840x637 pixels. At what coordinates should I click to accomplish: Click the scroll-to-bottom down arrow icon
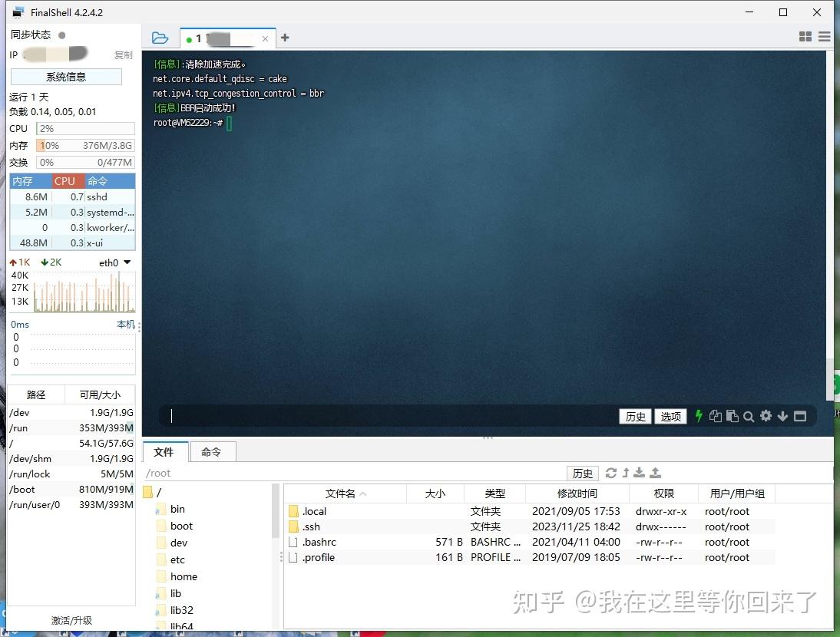pyautogui.click(x=782, y=417)
